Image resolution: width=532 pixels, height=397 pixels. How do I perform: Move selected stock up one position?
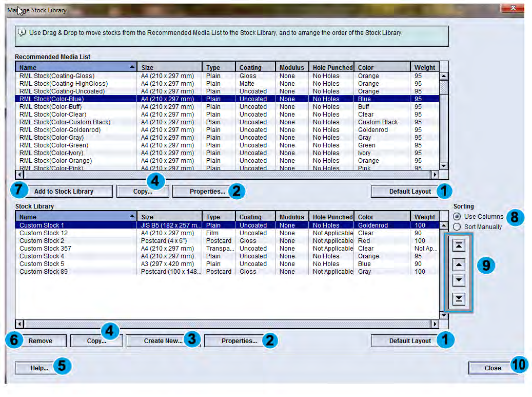[459, 264]
